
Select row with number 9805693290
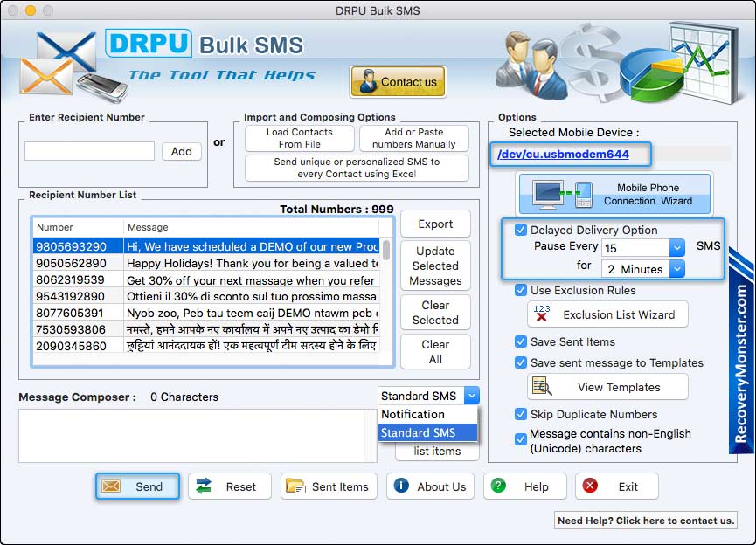pyautogui.click(x=206, y=246)
